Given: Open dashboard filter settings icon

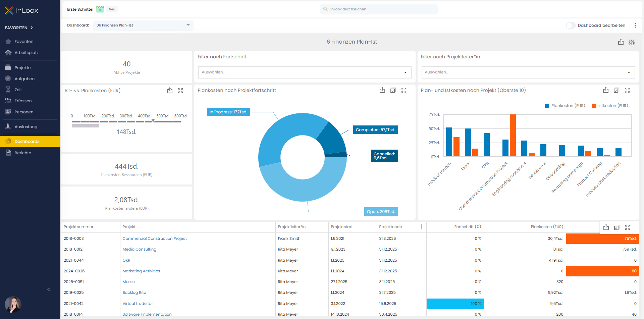Looking at the screenshot, I should (632, 42).
